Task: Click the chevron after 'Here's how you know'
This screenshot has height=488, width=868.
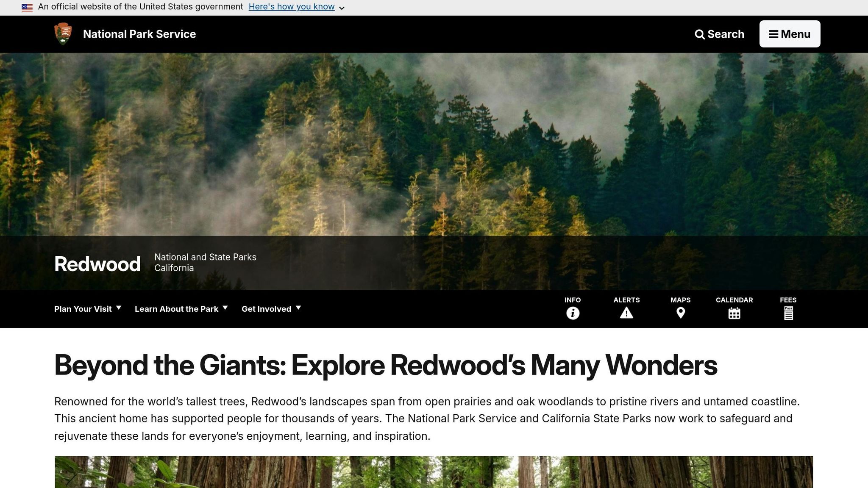Action: pos(342,8)
